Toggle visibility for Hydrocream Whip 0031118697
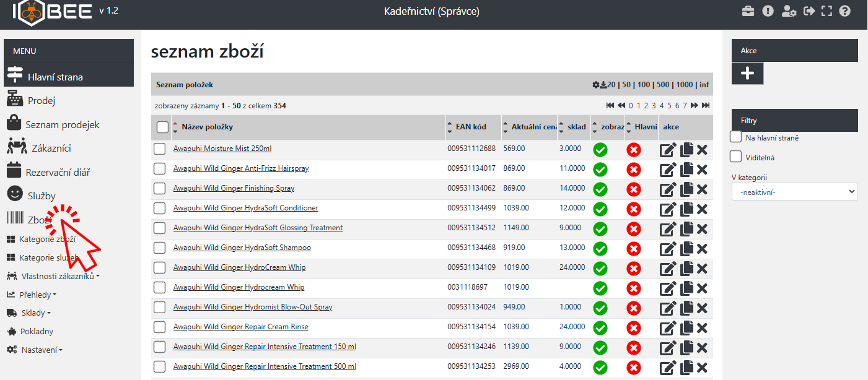The image size is (868, 380). (600, 288)
